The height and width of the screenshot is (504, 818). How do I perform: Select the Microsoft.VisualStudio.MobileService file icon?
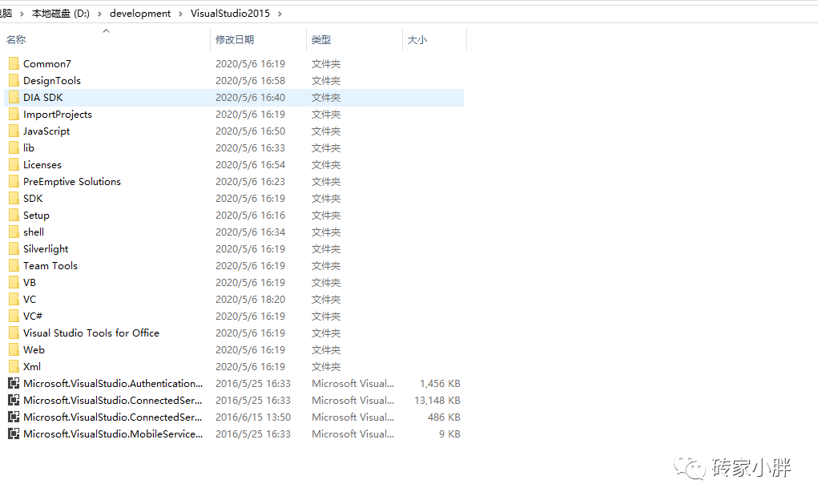pos(14,433)
